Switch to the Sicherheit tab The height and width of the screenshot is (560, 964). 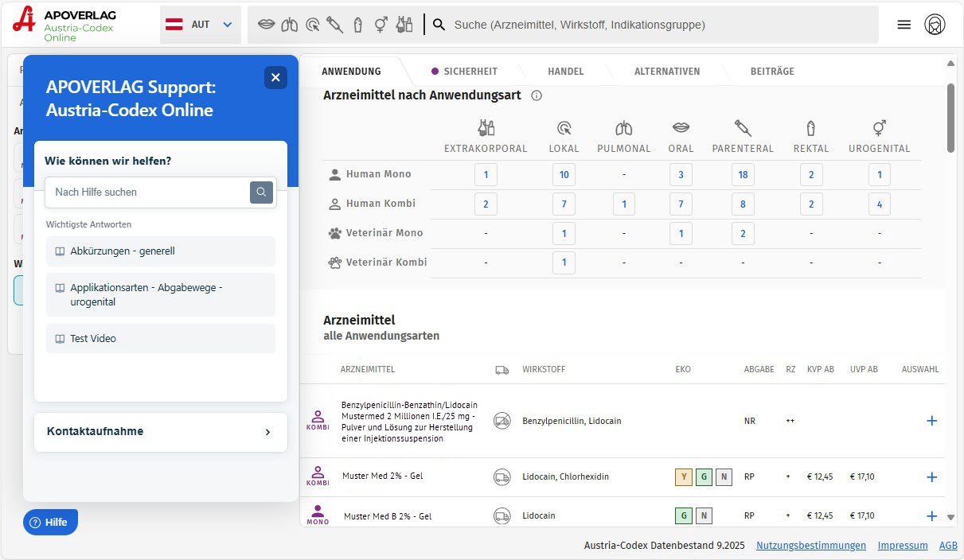tap(465, 72)
